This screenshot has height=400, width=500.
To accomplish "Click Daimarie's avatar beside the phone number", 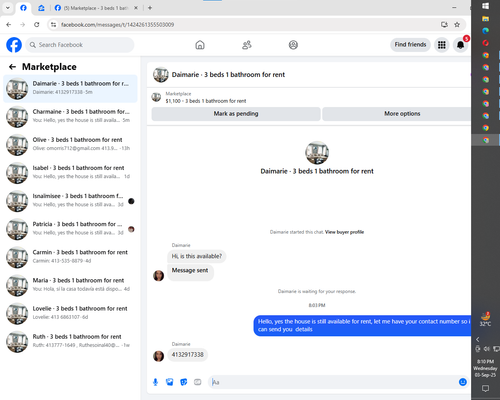I will (159, 356).
